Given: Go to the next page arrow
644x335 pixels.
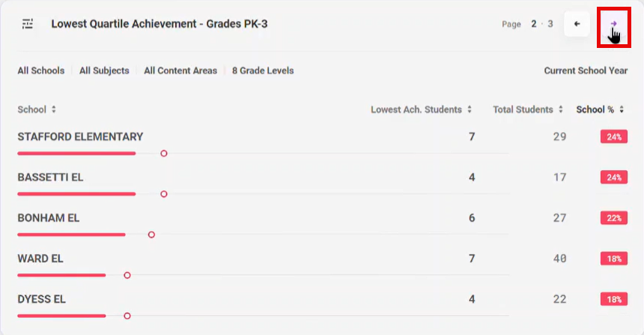Looking at the screenshot, I should tap(613, 24).
